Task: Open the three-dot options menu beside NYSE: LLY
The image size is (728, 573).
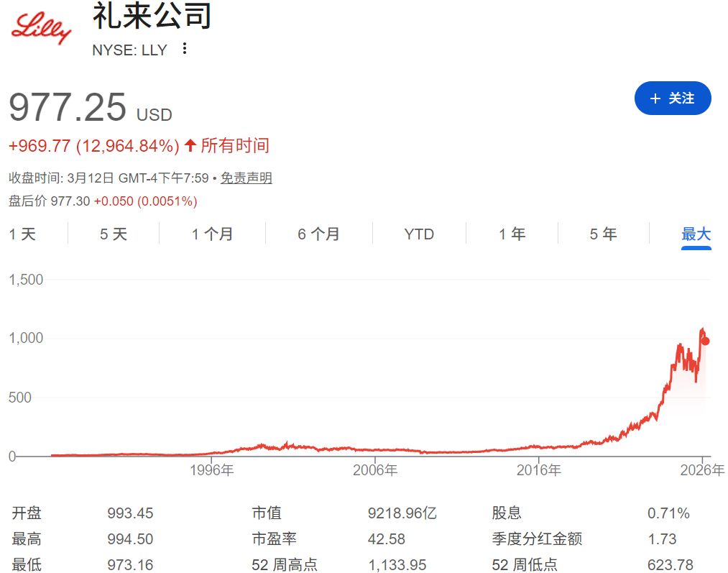Action: 185,49
